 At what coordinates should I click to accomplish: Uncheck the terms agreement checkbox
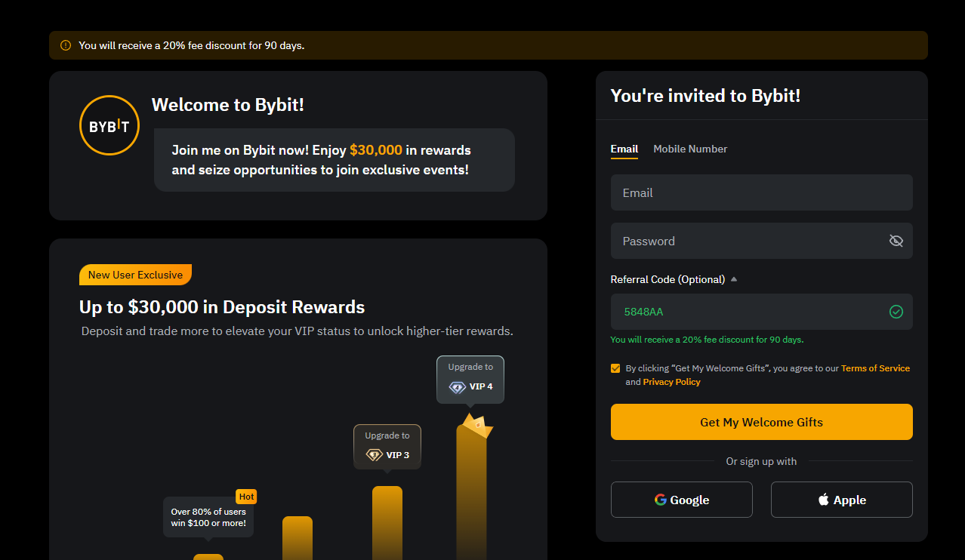(615, 368)
